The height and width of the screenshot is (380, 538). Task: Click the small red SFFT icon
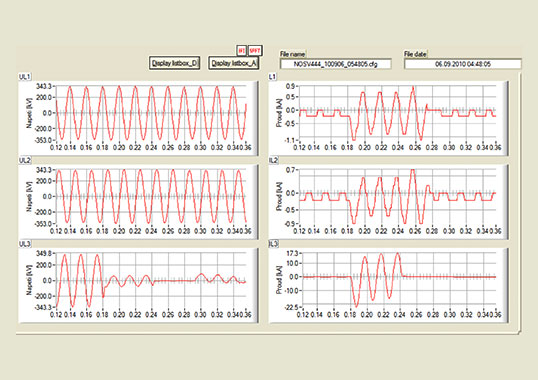[255, 50]
